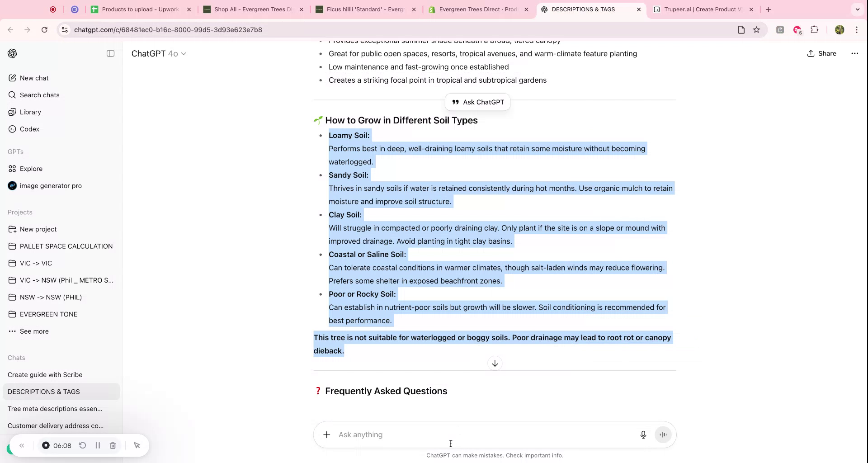
Task: Open the three-dot conversation options menu
Action: click(854, 53)
